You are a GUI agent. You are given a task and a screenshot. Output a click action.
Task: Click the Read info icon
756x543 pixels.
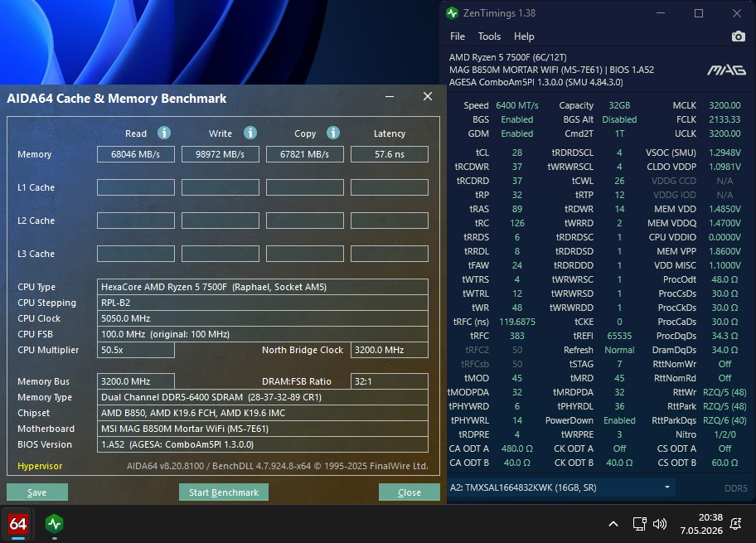[164, 133]
